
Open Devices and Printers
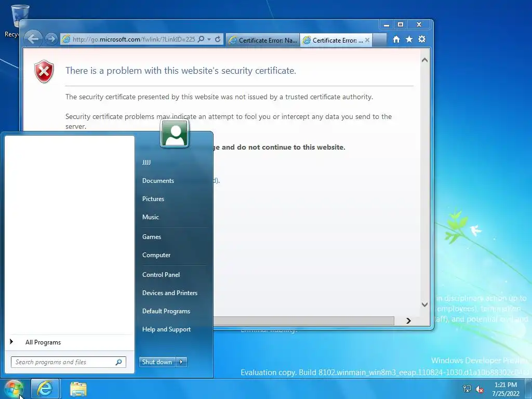coord(170,293)
